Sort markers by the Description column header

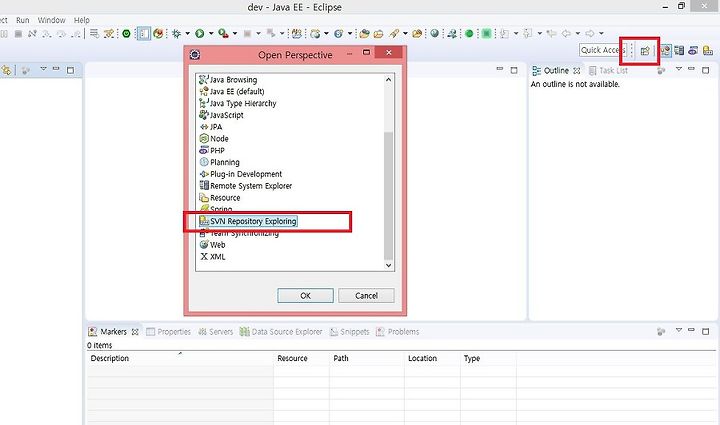[180, 358]
